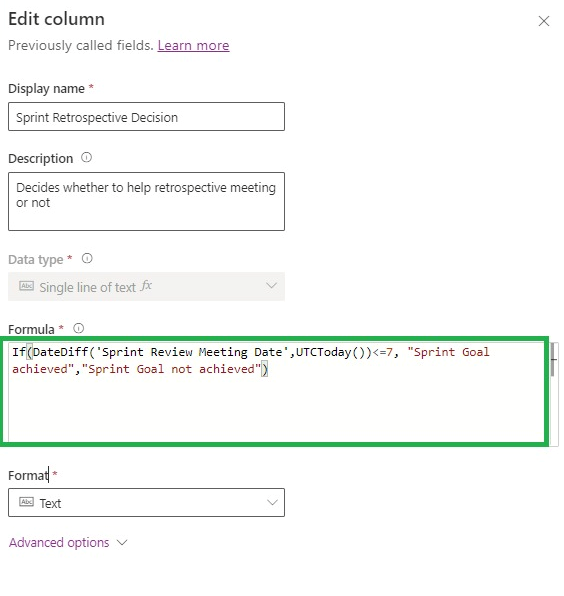Open the Learn more link
564x596 pixels.
193,45
